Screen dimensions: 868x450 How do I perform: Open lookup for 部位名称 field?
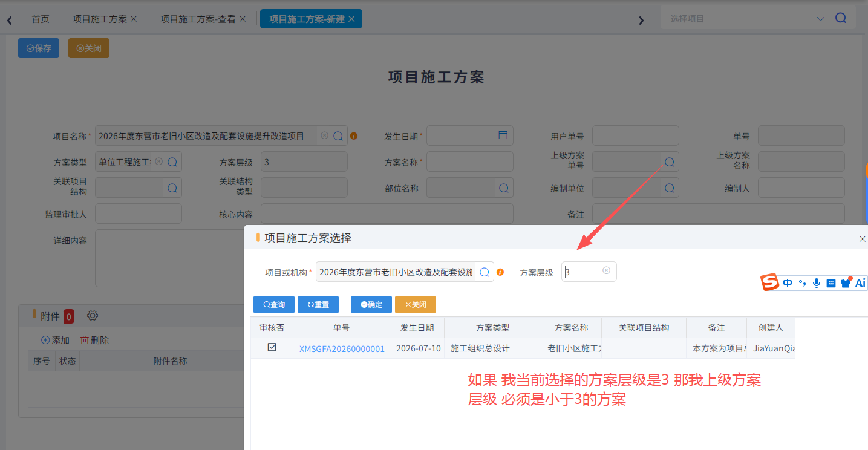503,188
